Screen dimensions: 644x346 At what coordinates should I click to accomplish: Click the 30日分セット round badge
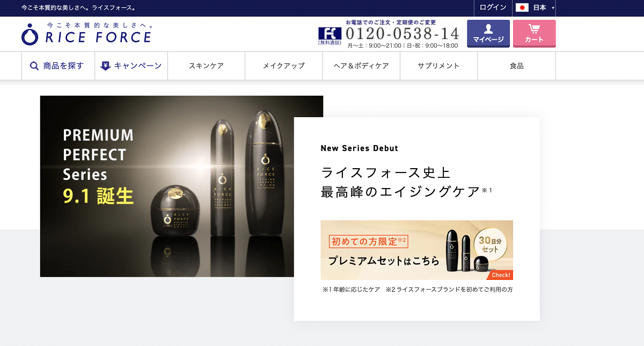(489, 246)
